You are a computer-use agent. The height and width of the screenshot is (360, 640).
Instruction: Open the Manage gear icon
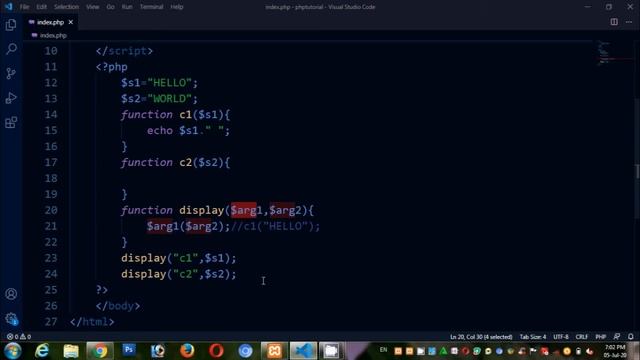pyautogui.click(x=11, y=318)
